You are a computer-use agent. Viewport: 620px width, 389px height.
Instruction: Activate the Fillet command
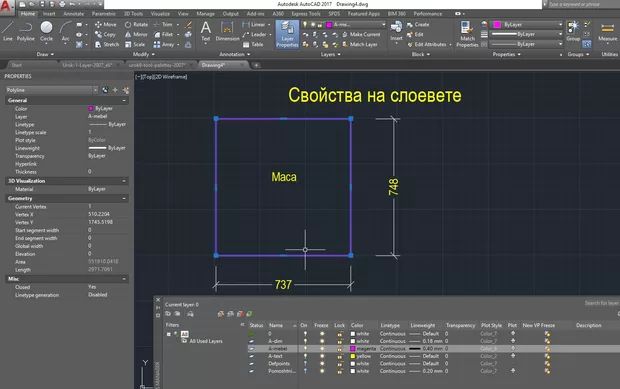click(x=163, y=34)
